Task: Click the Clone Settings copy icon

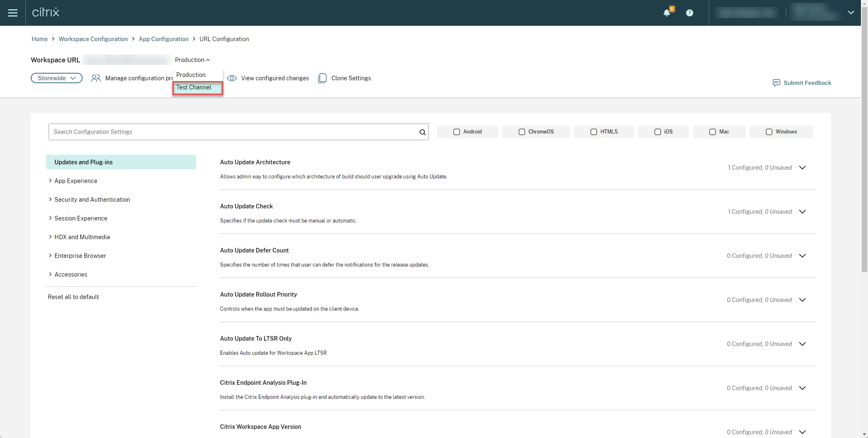Action: tap(322, 78)
